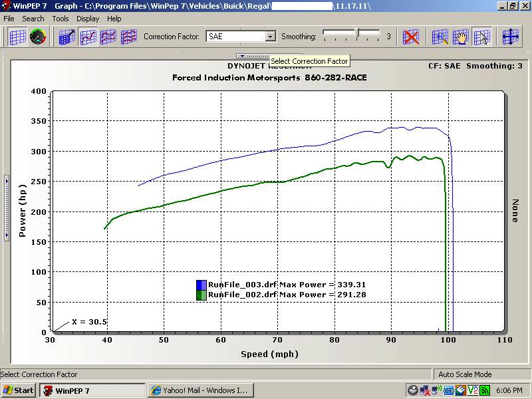Click the graph-with-arrow export toolbar icon
The image size is (532, 399).
(x=67, y=37)
